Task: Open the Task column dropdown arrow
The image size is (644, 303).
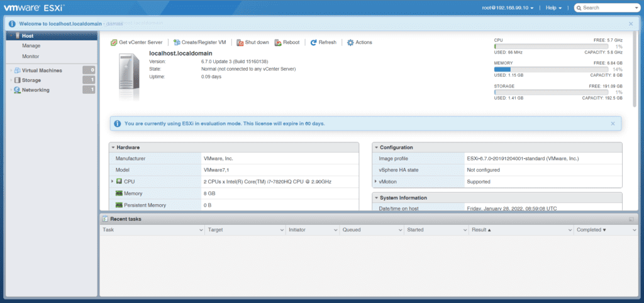Action: click(x=201, y=230)
